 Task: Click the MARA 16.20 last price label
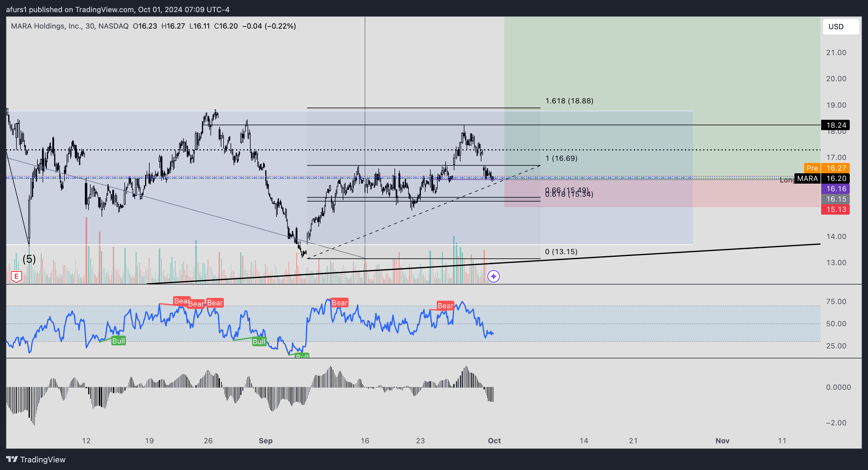(x=822, y=178)
